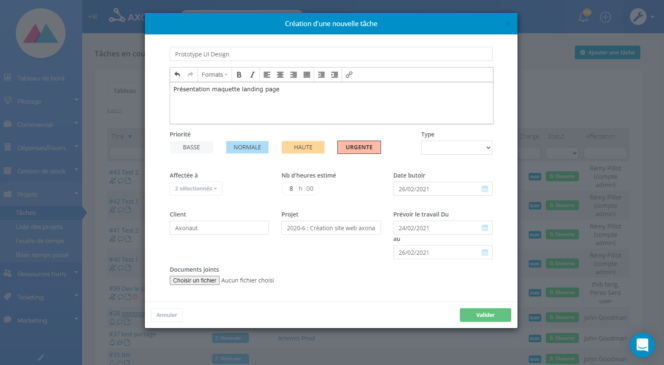Open the Type dropdown
Viewport: 664px width, 365px height.
pos(456,148)
